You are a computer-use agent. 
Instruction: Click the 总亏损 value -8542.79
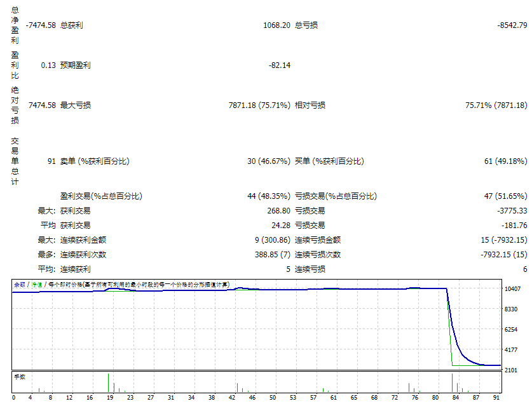click(x=512, y=25)
